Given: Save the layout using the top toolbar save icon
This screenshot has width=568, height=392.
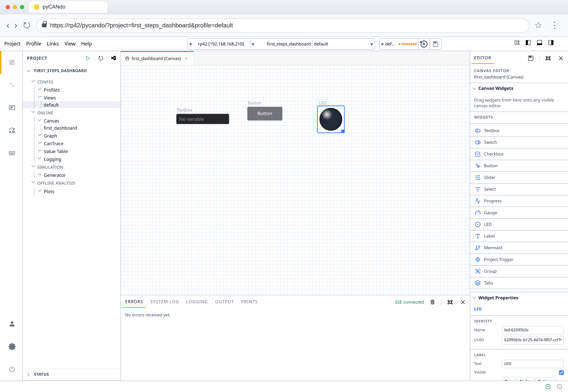Looking at the screenshot, I should coord(435,44).
